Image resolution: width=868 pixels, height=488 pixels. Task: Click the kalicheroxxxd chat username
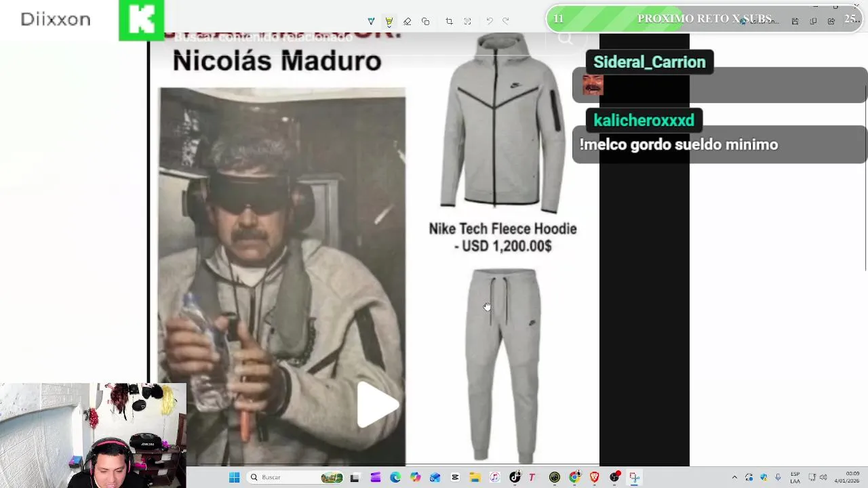(644, 120)
